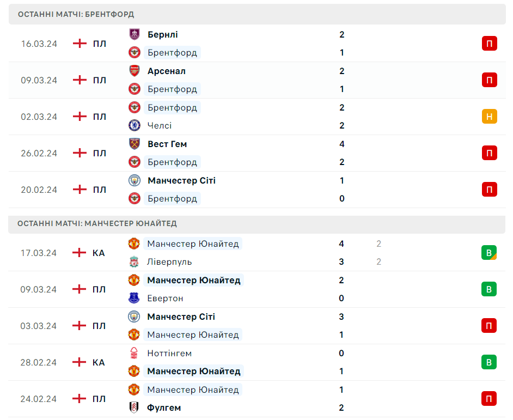Click the Liverpool club crest icon

[134, 262]
